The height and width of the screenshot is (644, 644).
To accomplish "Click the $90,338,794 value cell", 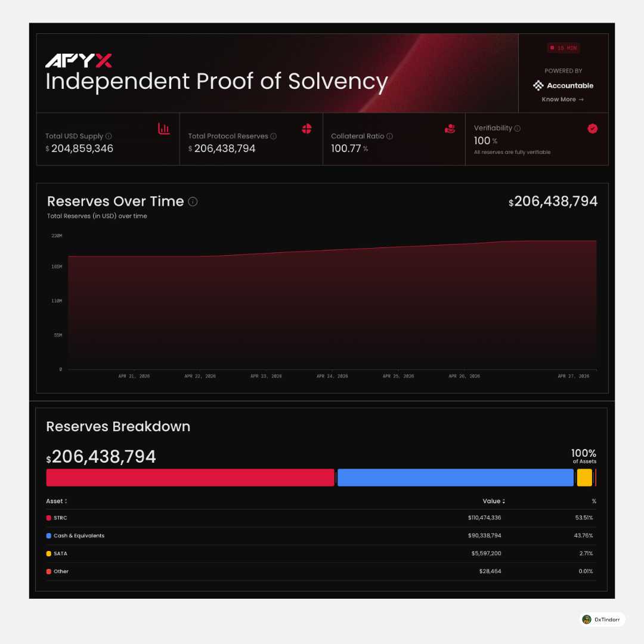I will [x=484, y=535].
